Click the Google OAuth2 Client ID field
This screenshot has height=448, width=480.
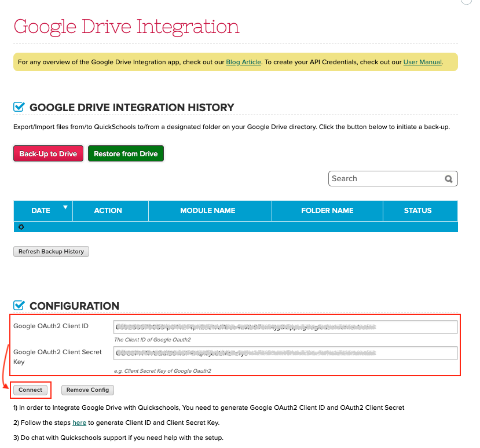285,327
